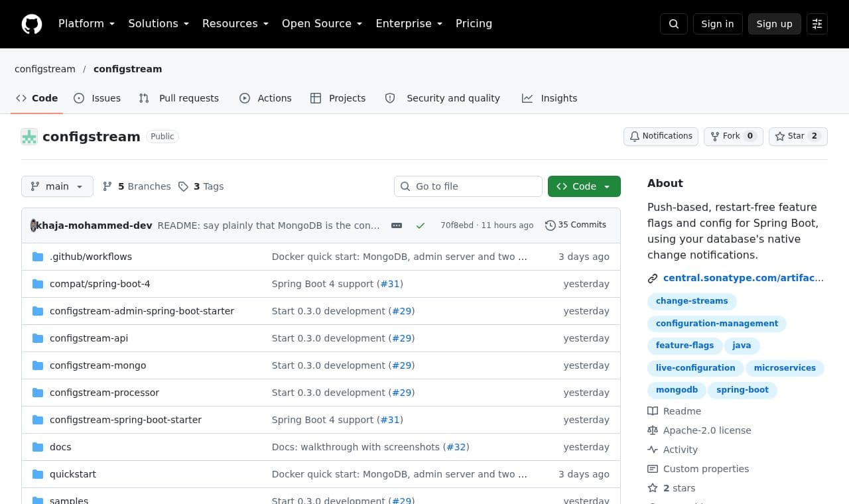Screen dimensions: 849x504
Task: Open the quickstart folder
Action: (x=73, y=474)
